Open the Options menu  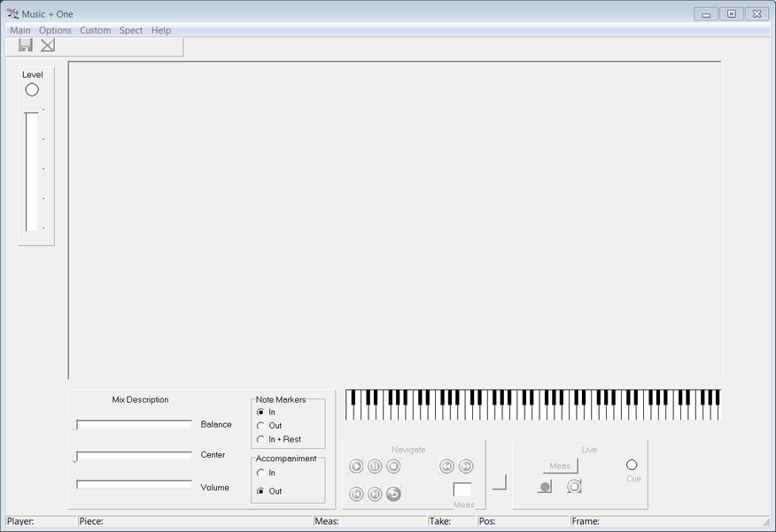55,30
